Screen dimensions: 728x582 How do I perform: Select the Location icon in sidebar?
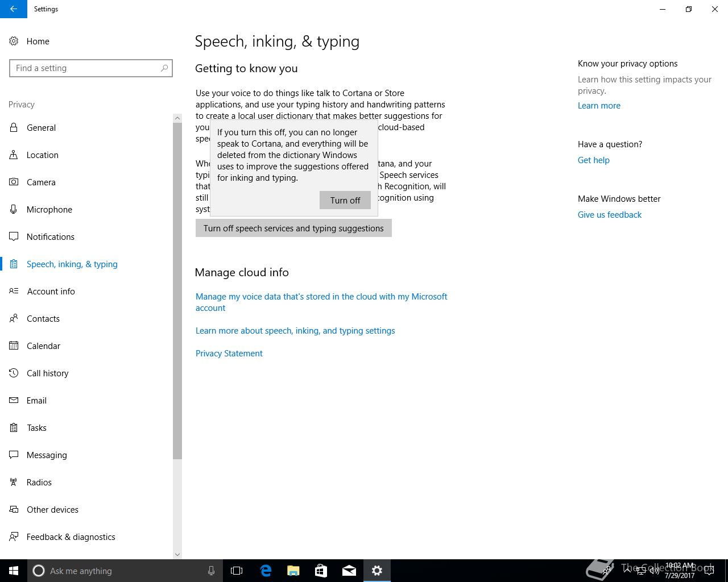click(x=14, y=155)
